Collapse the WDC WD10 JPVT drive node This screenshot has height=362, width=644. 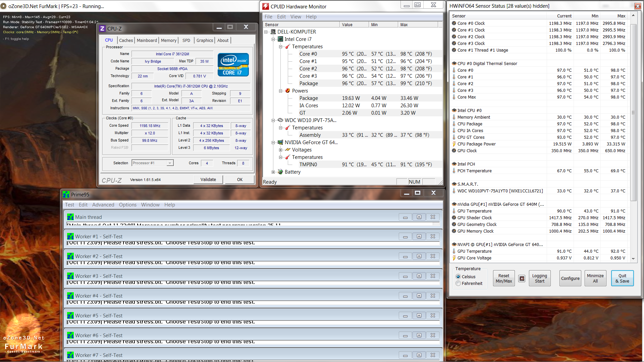[273, 120]
